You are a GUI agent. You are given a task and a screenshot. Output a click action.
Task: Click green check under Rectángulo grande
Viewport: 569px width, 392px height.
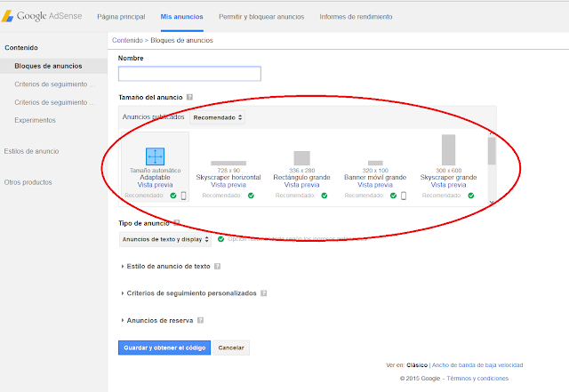tap(325, 196)
